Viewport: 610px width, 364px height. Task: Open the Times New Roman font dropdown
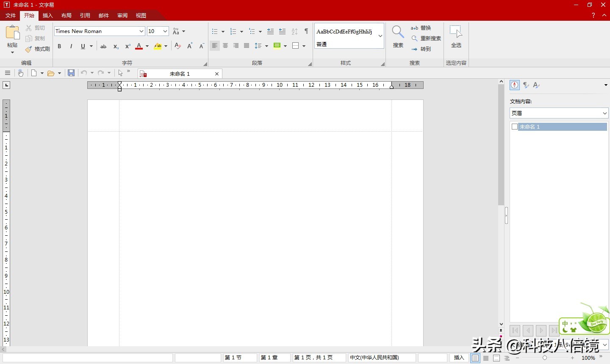pos(141,31)
